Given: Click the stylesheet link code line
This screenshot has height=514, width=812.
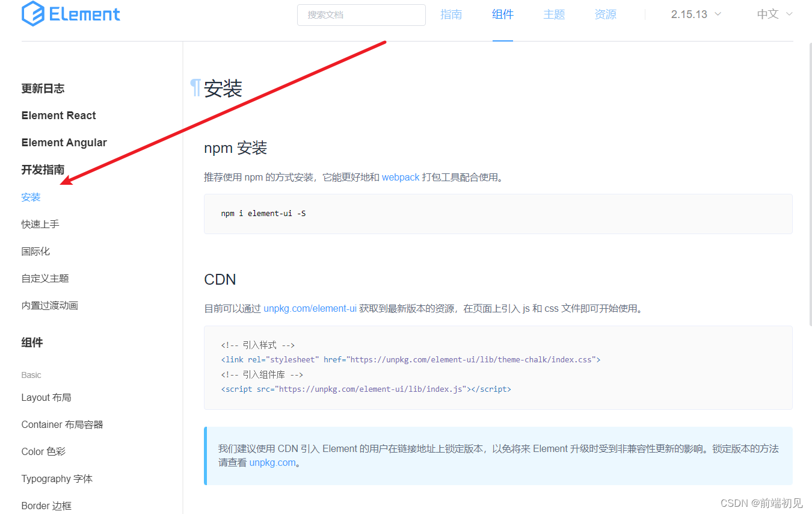Looking at the screenshot, I should click(411, 360).
